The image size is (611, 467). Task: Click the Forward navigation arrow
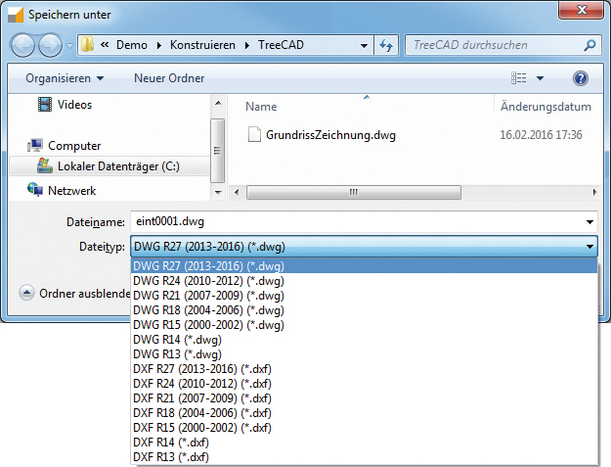[50, 45]
